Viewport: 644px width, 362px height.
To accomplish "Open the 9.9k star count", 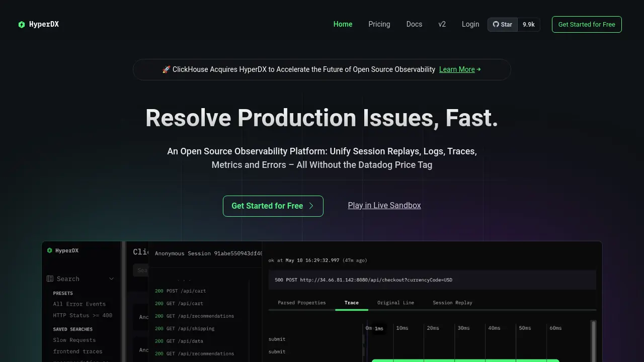I will pos(529,24).
